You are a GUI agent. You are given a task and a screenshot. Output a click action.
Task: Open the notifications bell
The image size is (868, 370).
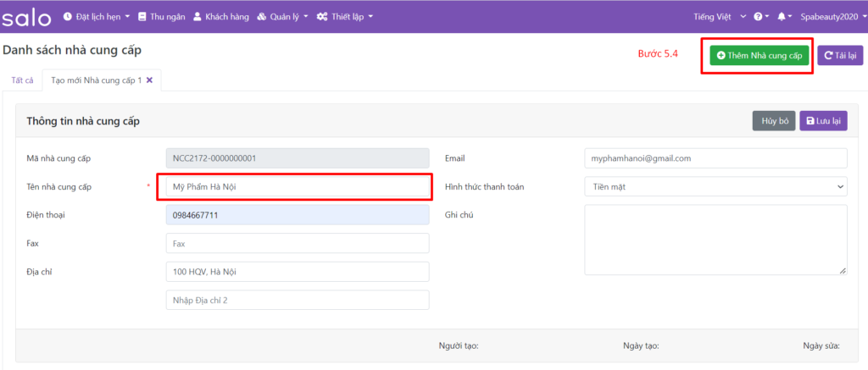(784, 17)
